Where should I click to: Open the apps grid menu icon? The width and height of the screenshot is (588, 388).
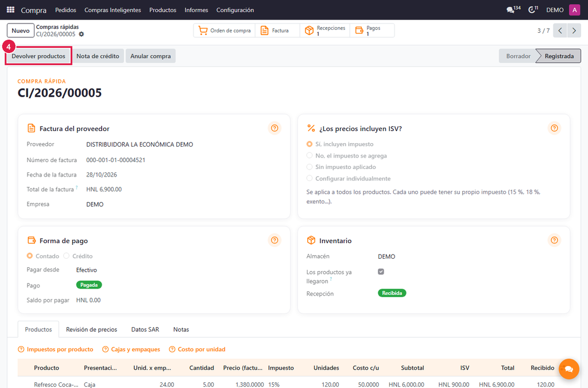pos(10,10)
